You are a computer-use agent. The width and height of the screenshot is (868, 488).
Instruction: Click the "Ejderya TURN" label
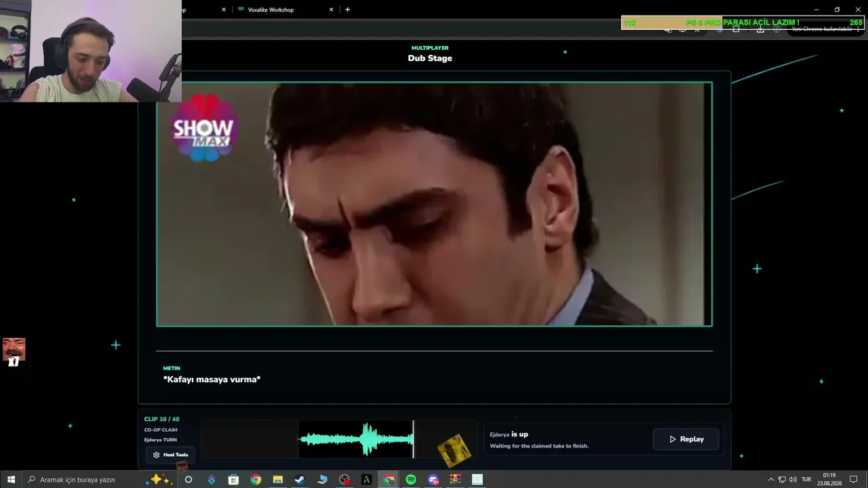click(160, 440)
